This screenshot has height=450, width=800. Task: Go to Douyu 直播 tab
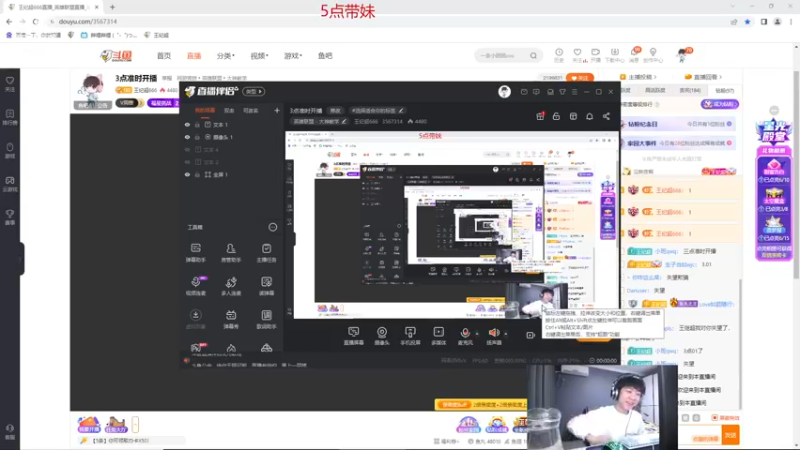(x=194, y=56)
